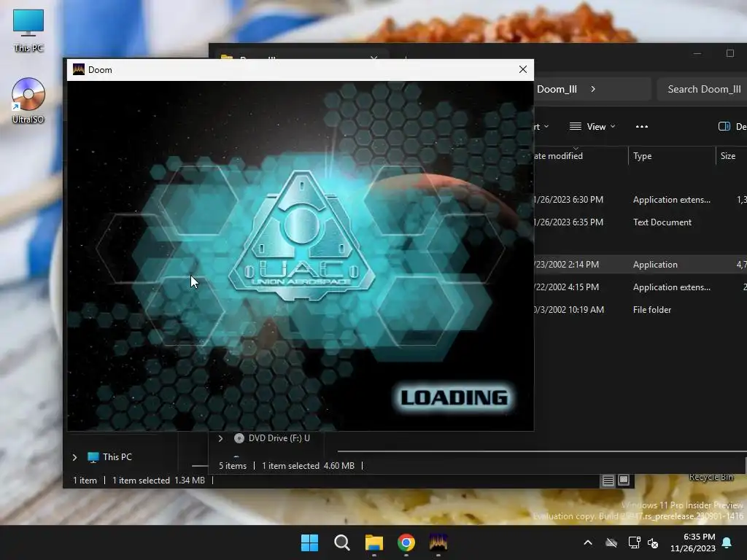Click the Search Doom_III field
Viewport: 747px width, 560px height.
point(701,89)
